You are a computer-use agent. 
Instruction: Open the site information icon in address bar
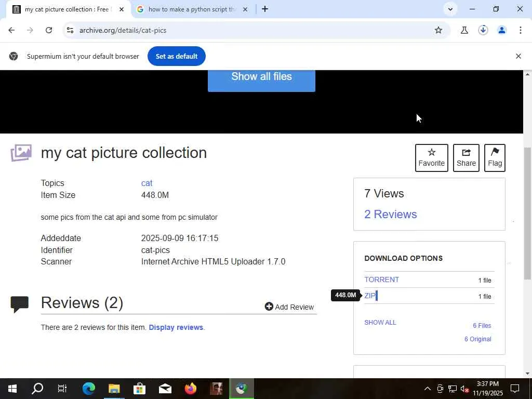point(70,30)
